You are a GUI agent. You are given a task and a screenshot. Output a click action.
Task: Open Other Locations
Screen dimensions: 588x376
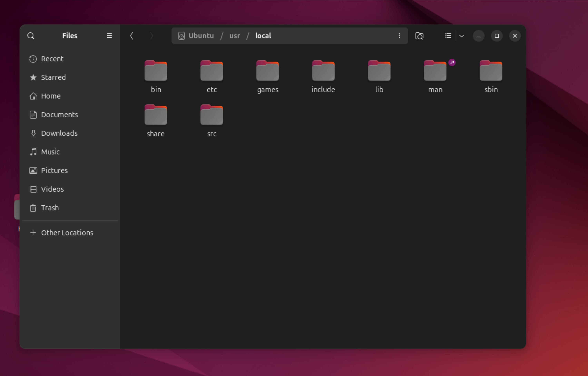(x=67, y=233)
